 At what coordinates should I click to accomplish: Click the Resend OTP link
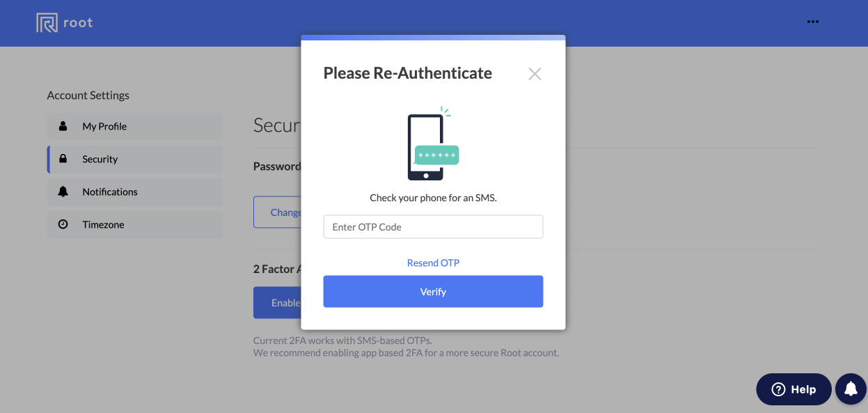pos(433,263)
